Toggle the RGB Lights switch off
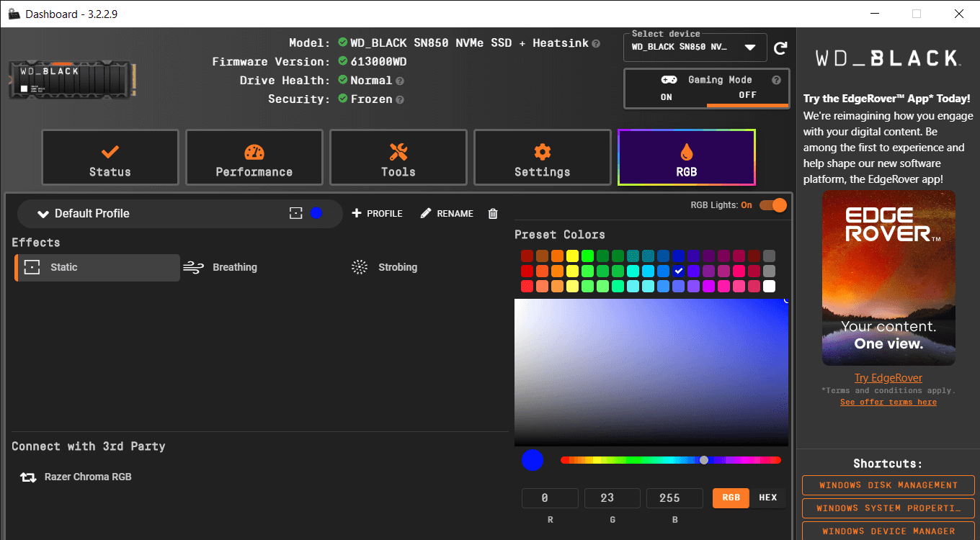Viewport: 980px width, 540px height. coord(772,205)
